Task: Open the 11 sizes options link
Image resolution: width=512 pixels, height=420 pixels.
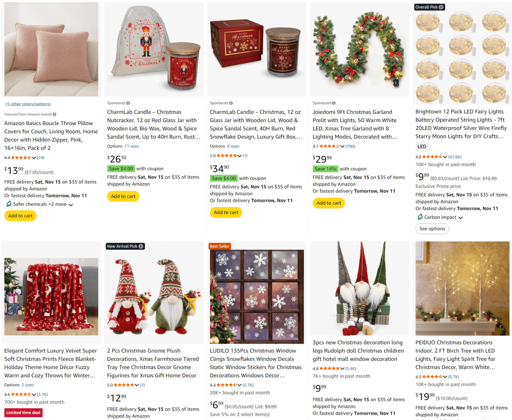Action: pyautogui.click(x=132, y=146)
